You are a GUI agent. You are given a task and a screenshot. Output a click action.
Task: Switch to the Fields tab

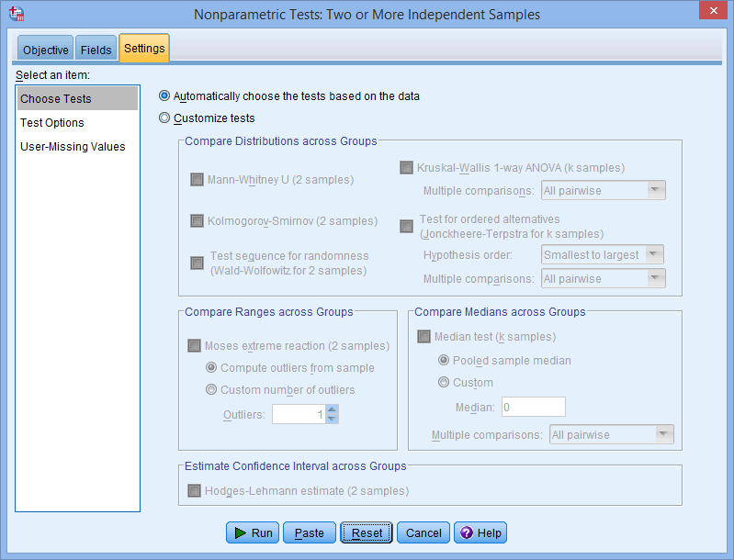[96, 50]
